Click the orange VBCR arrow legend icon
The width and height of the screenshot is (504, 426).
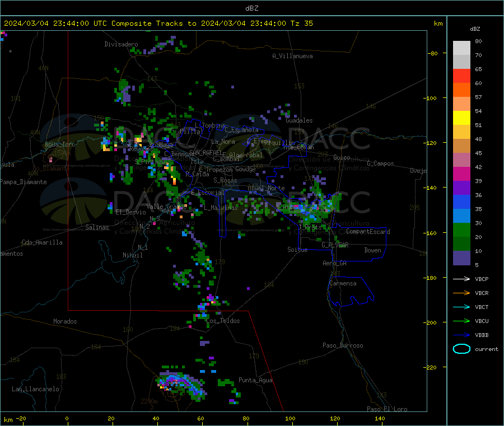[x=461, y=293]
